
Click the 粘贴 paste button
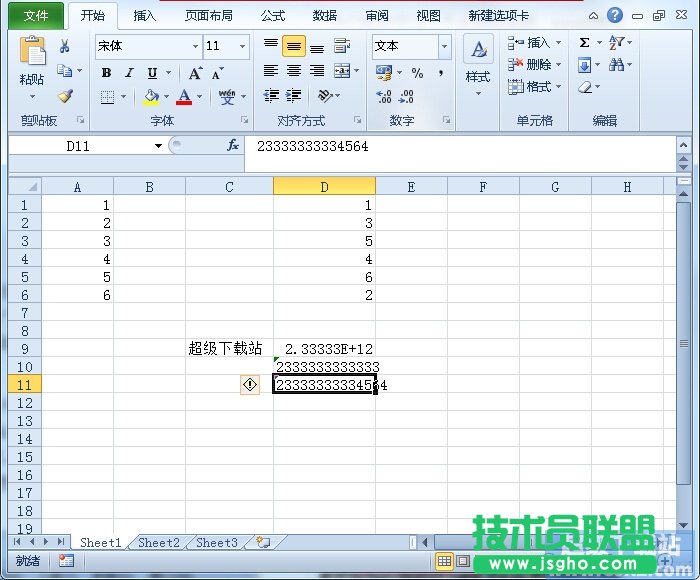(32, 65)
